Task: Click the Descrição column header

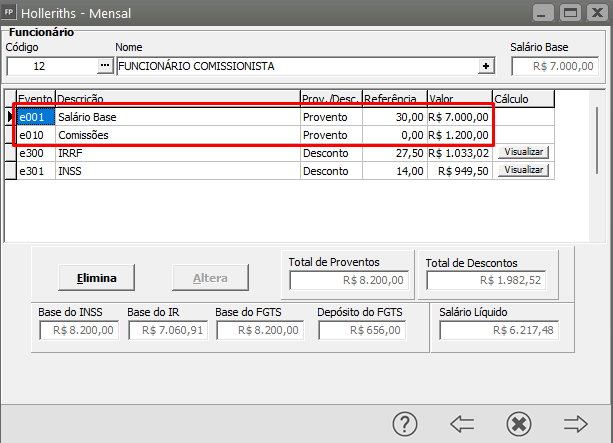Action: (x=176, y=99)
